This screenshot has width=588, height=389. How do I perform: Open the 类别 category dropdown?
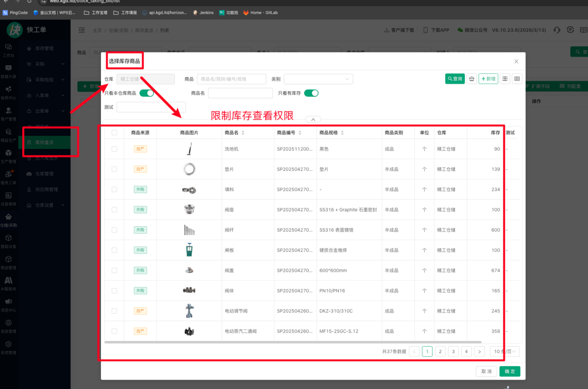point(318,79)
